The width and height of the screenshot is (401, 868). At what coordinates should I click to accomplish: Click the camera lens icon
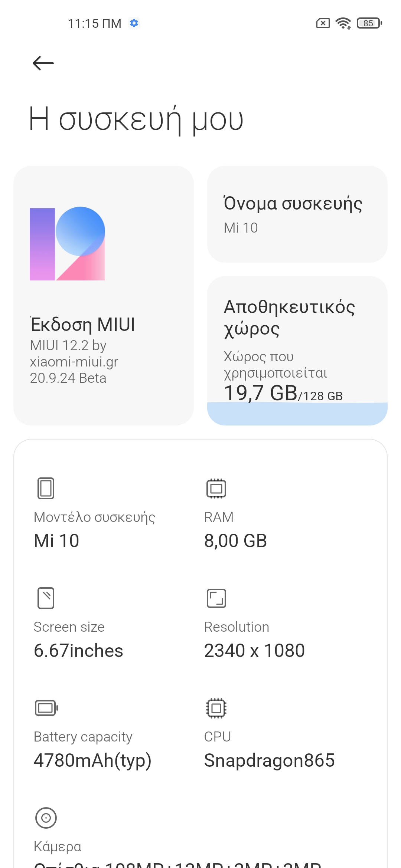pyautogui.click(x=46, y=818)
